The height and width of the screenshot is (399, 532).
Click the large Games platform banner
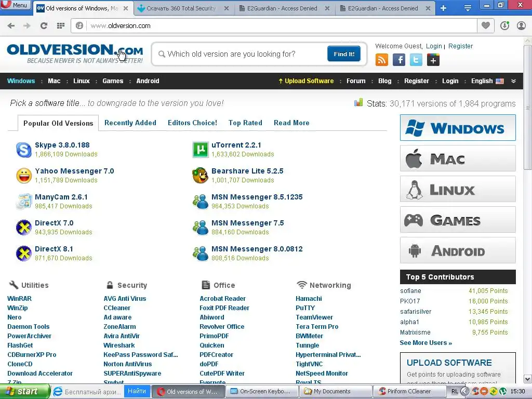tap(458, 220)
